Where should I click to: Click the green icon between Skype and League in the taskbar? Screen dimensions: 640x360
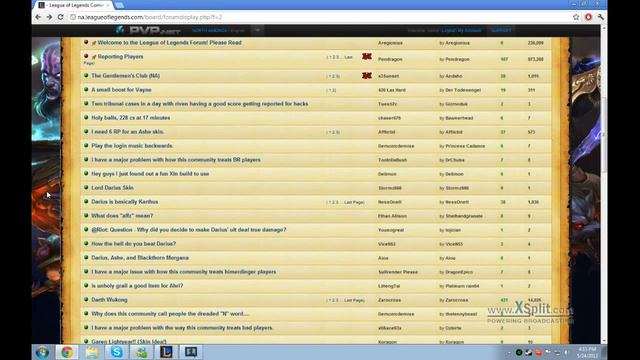[142, 352]
